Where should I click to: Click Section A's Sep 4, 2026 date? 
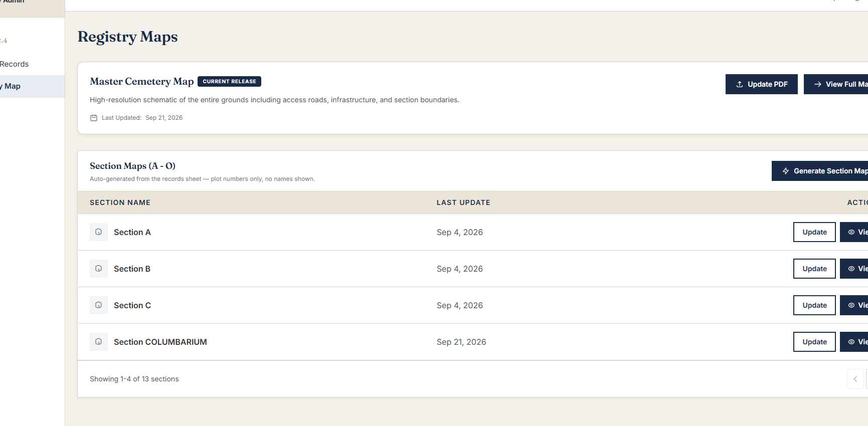(x=460, y=232)
